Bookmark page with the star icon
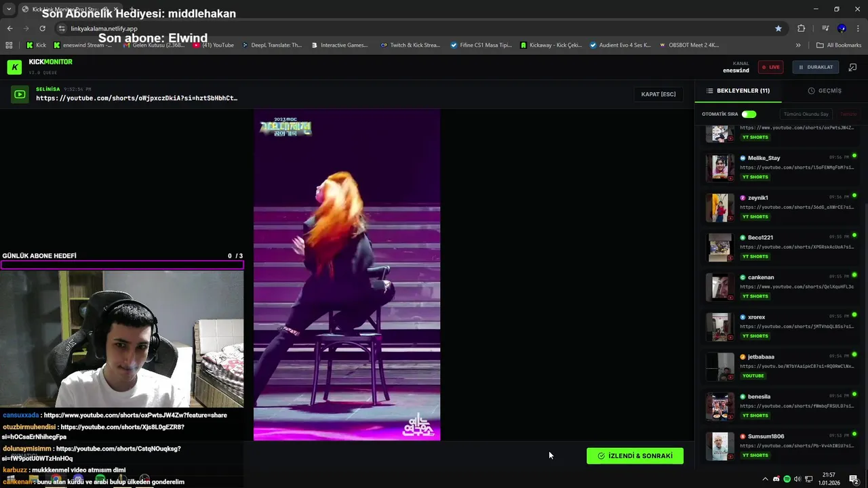868x488 pixels. 778,28
